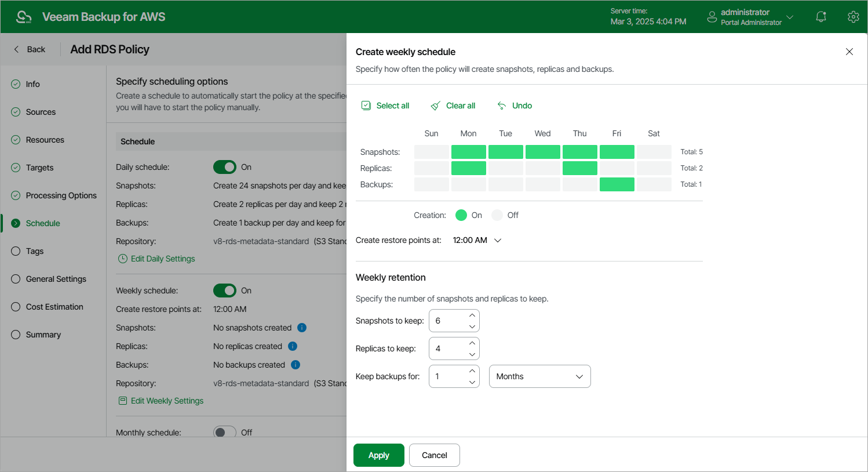This screenshot has height=472, width=868.
Task: Click the Apply button
Action: click(x=379, y=455)
